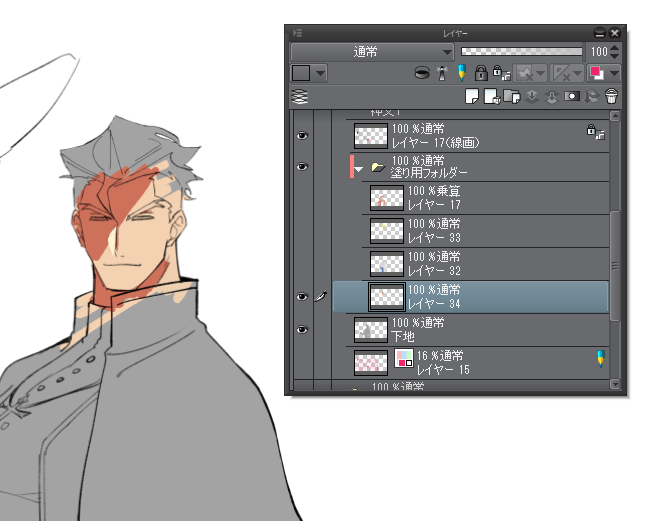
Task: Open the layer color dropdown arrow
Action: coord(614,74)
